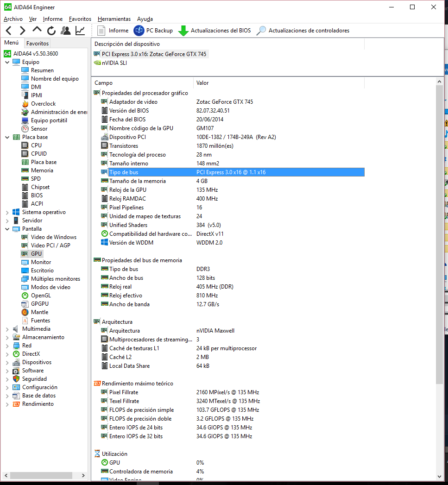Go back with the left arrow icon

pyautogui.click(x=9, y=31)
